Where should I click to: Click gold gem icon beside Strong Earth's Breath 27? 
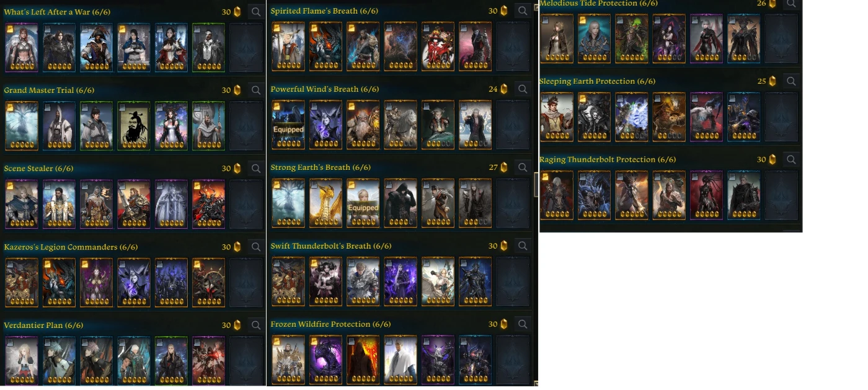[x=503, y=167]
